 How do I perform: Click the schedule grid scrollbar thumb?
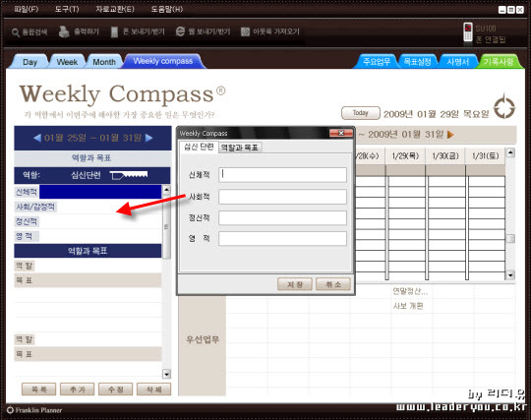tap(510, 238)
